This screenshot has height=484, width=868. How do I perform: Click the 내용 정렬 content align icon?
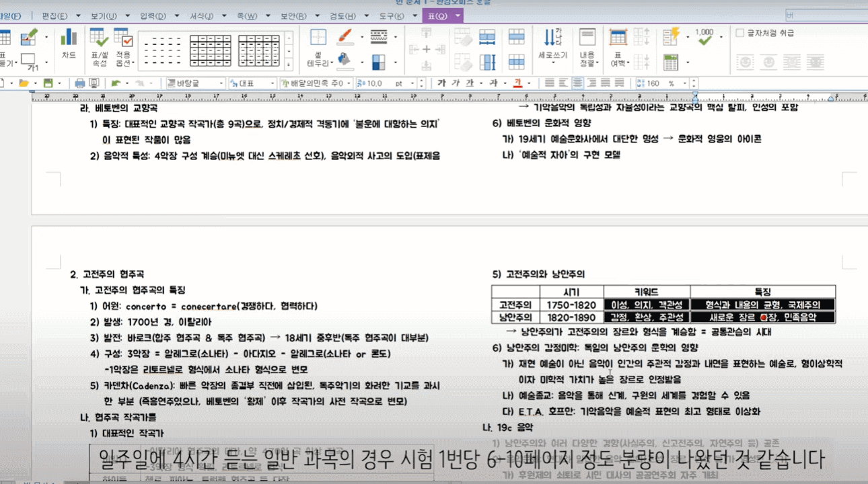point(587,47)
